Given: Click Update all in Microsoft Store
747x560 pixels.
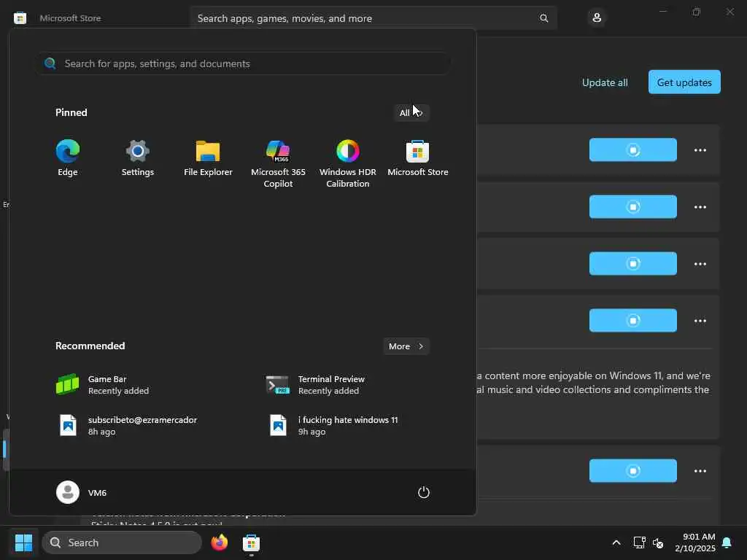Looking at the screenshot, I should (x=605, y=82).
